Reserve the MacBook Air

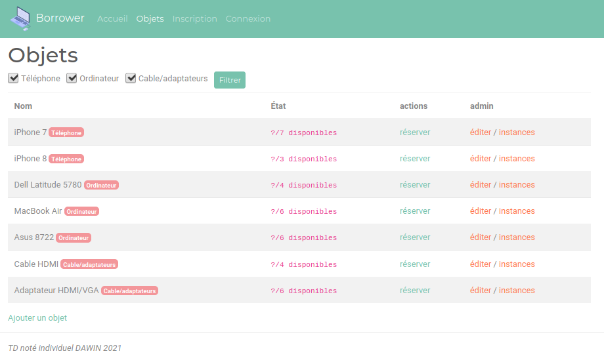pyautogui.click(x=415, y=211)
